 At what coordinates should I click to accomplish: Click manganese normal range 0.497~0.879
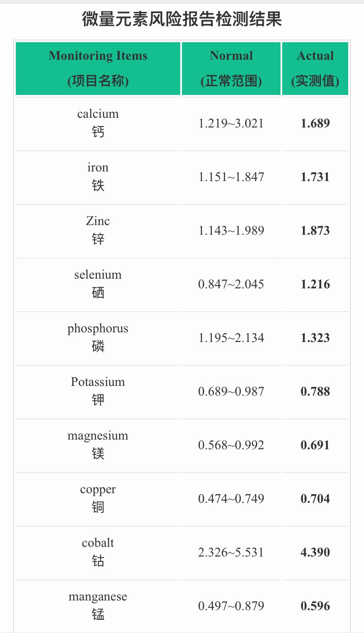(x=231, y=606)
